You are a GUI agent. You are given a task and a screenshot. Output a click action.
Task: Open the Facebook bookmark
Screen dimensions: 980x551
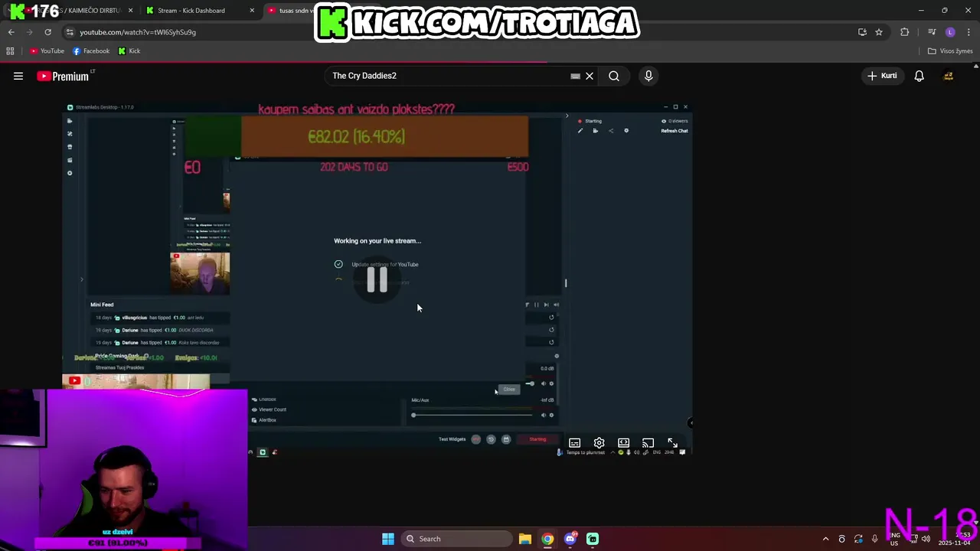click(91, 51)
